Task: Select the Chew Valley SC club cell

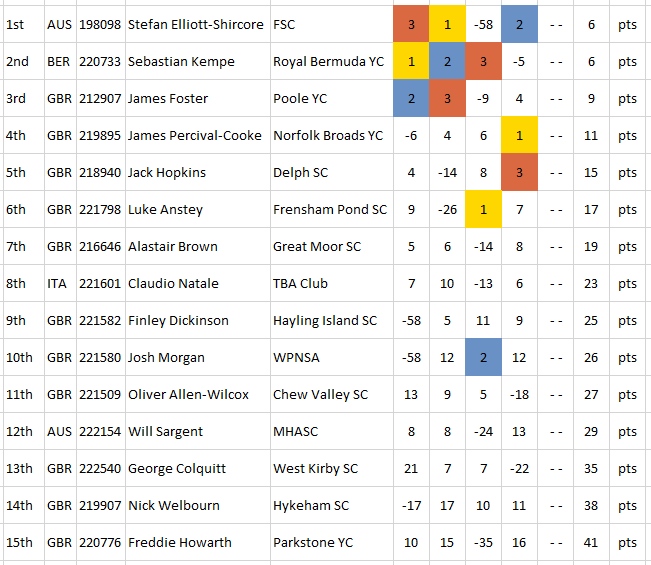Action: (x=320, y=394)
